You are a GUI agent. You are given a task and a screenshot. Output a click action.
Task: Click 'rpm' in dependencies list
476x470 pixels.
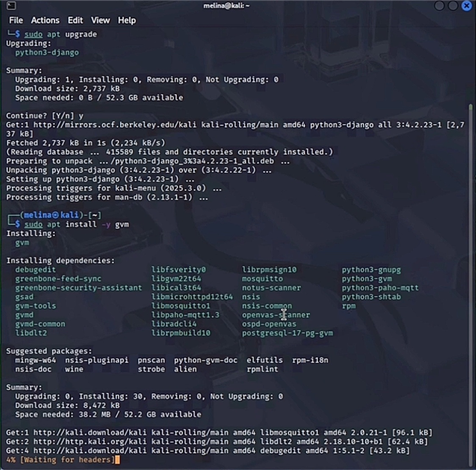click(x=349, y=306)
